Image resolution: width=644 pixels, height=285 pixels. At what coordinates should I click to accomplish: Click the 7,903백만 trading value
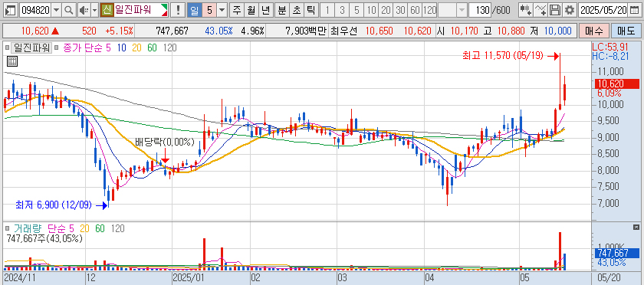coord(307,31)
